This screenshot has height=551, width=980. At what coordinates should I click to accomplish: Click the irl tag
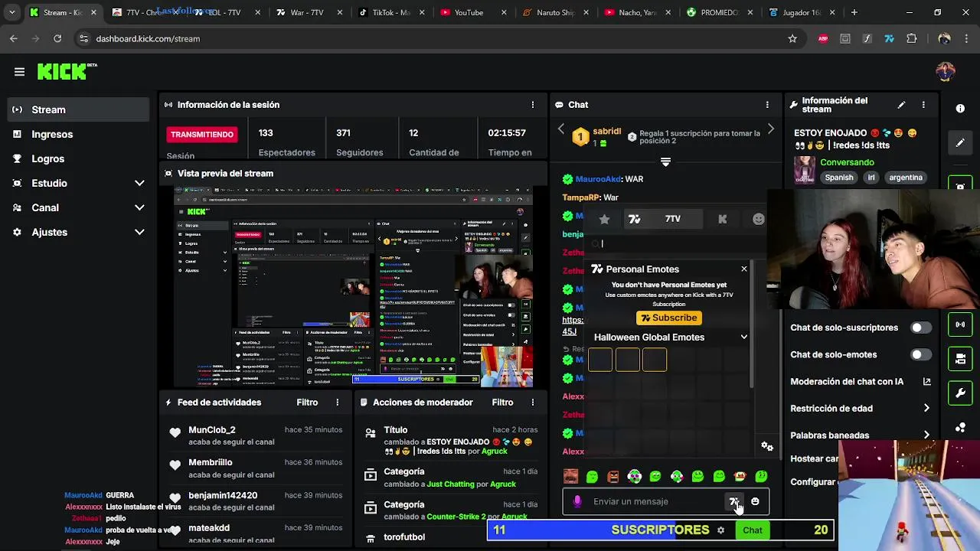pyautogui.click(x=871, y=178)
